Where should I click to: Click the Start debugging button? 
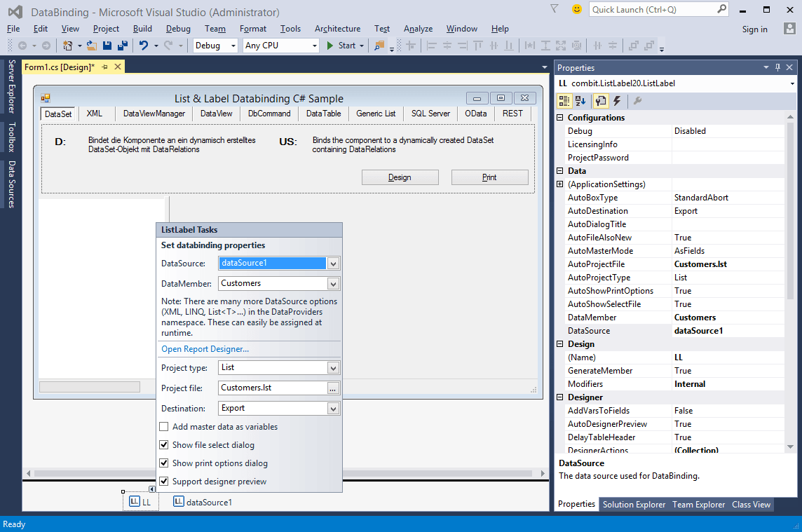click(341, 45)
